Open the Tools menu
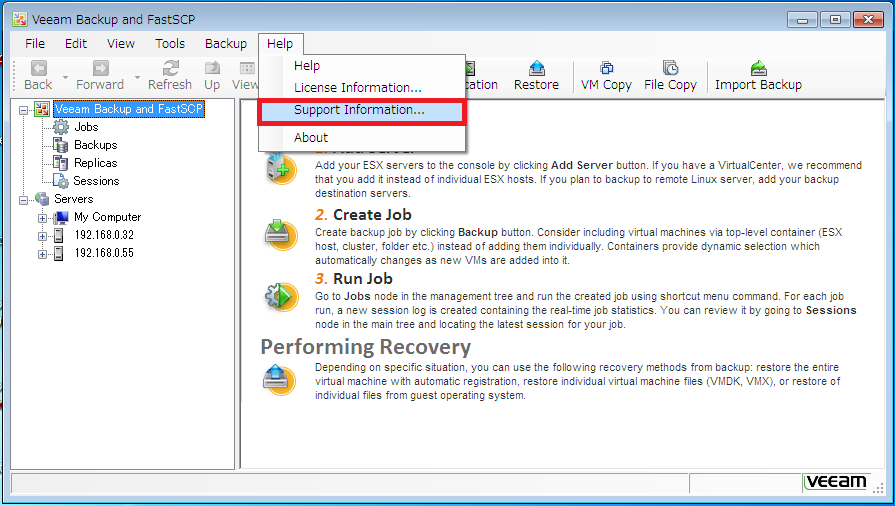 click(x=170, y=43)
